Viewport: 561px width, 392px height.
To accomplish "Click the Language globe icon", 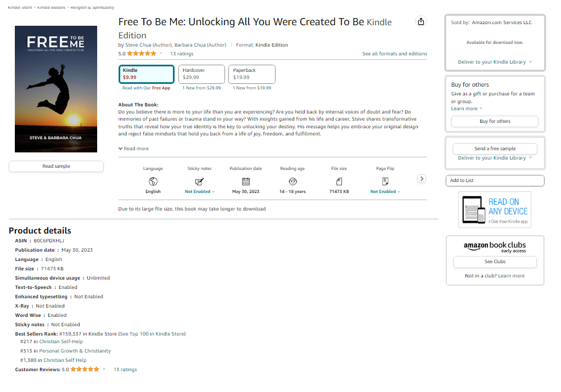I will click(153, 181).
